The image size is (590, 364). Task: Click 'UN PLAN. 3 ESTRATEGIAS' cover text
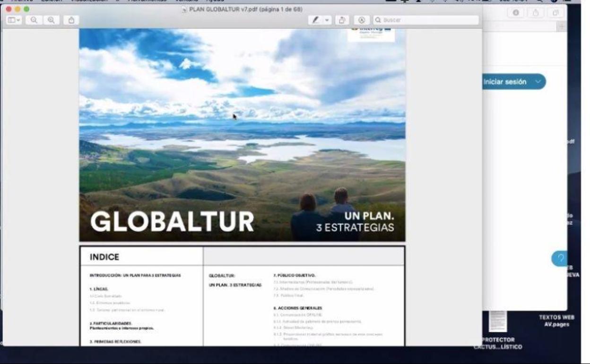pyautogui.click(x=355, y=222)
